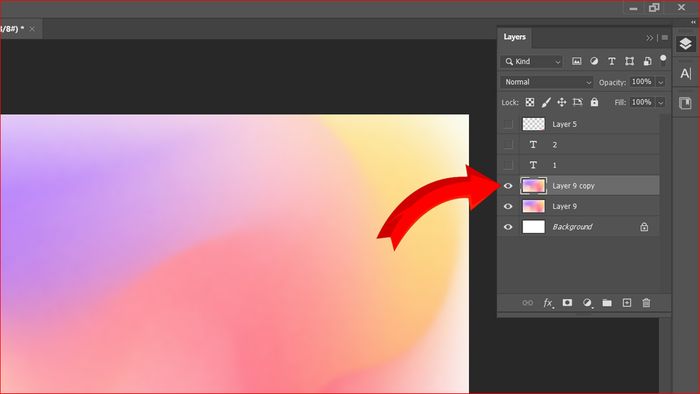Add a layer mask
700x394 pixels.
pos(567,303)
